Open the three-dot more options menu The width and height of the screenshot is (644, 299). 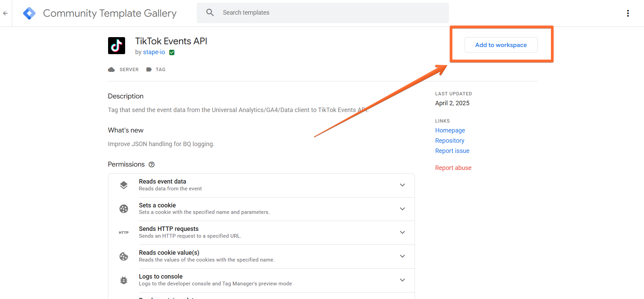(x=628, y=13)
